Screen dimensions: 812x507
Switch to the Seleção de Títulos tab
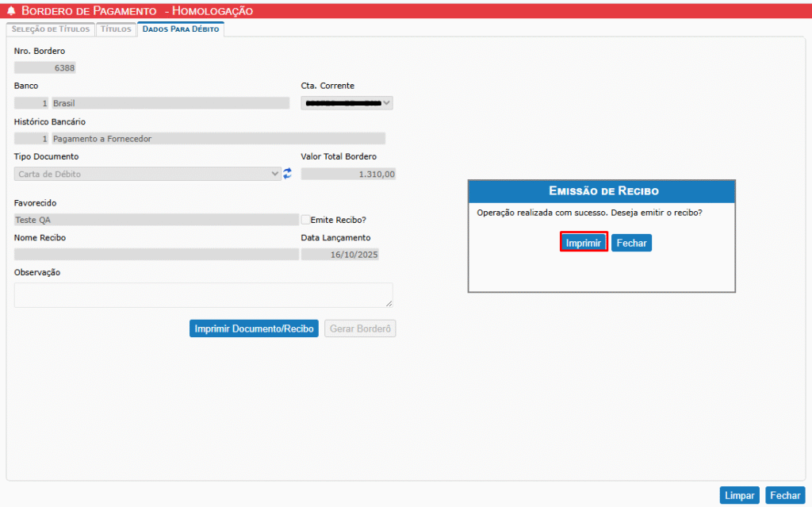pyautogui.click(x=51, y=29)
